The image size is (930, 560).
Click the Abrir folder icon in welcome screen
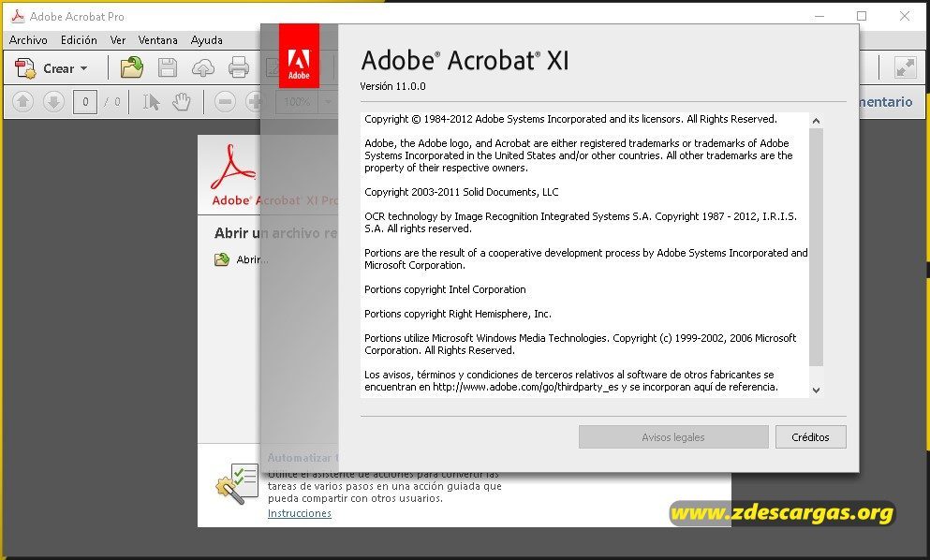coord(222,259)
